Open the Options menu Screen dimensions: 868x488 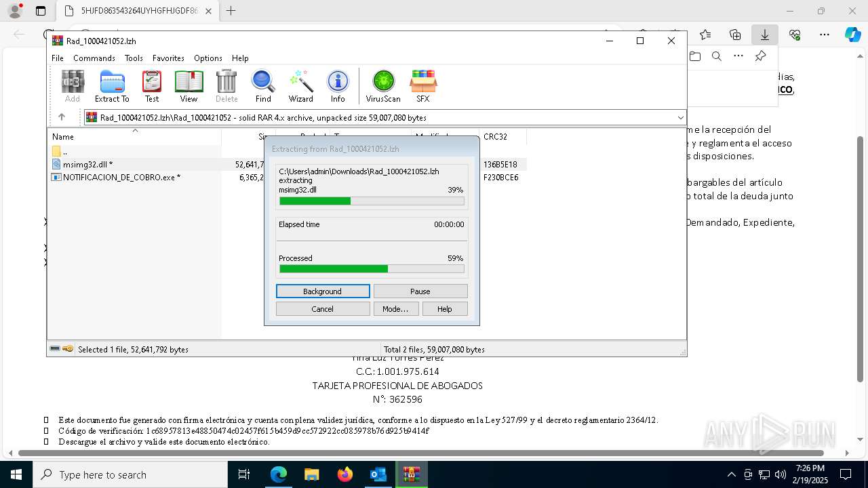[x=208, y=58]
